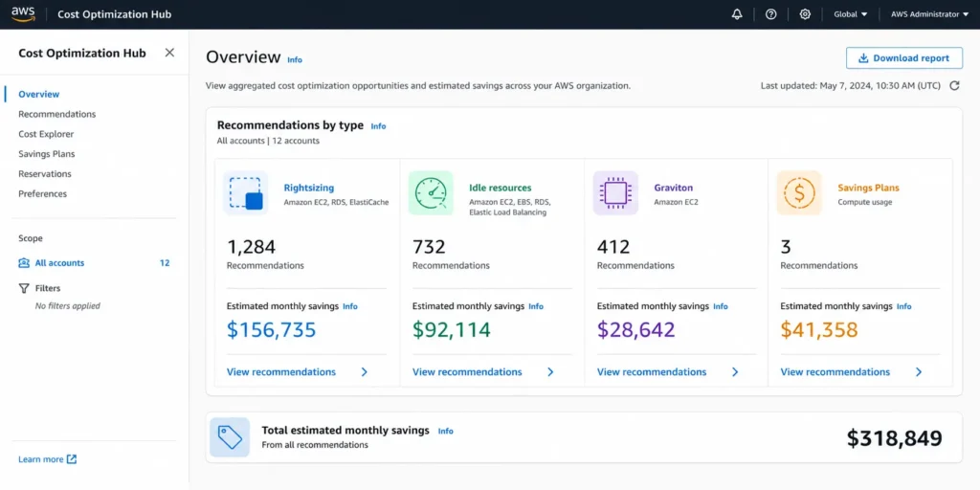The image size is (980, 490).
Task: Open the Savings Plans card title link
Action: tap(868, 188)
